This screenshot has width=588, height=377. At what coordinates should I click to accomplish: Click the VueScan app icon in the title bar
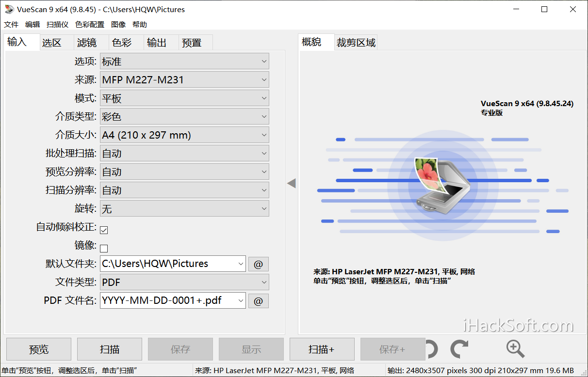pos(9,9)
